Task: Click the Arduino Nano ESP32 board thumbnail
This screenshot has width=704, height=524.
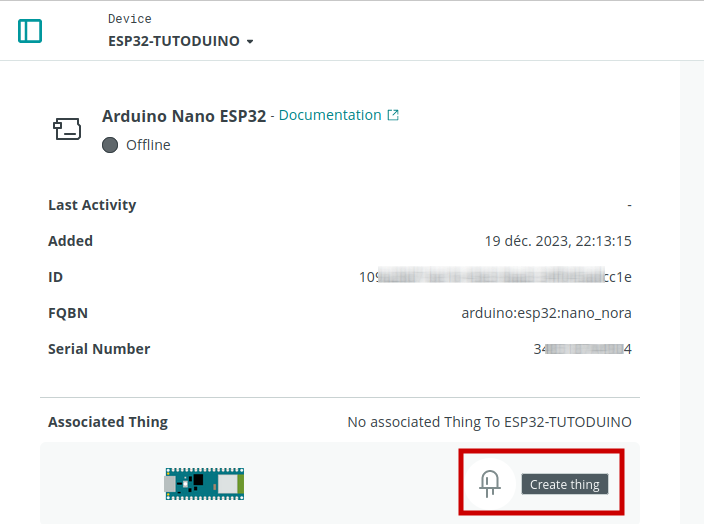Action: (x=205, y=484)
